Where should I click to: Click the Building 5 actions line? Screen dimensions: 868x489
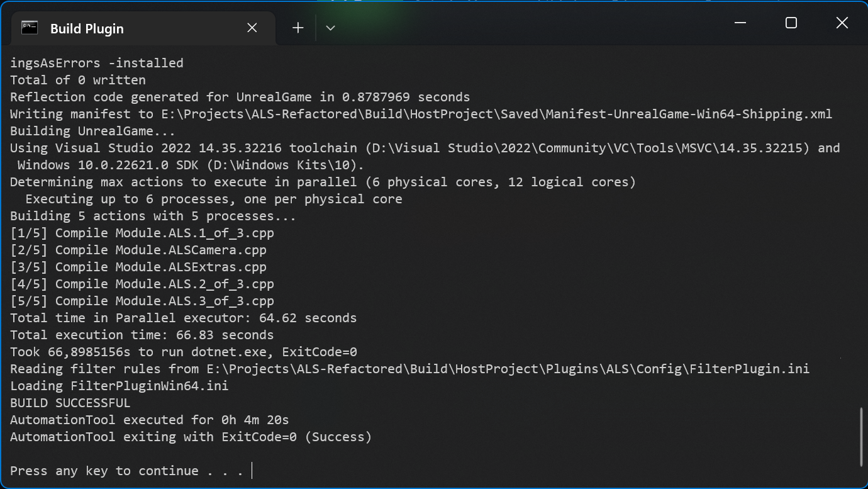point(151,216)
